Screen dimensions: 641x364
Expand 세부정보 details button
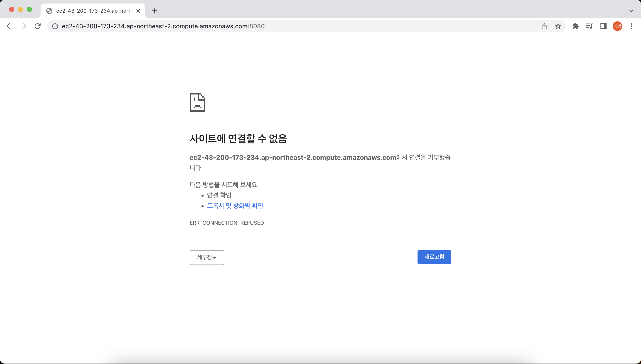pos(207,257)
